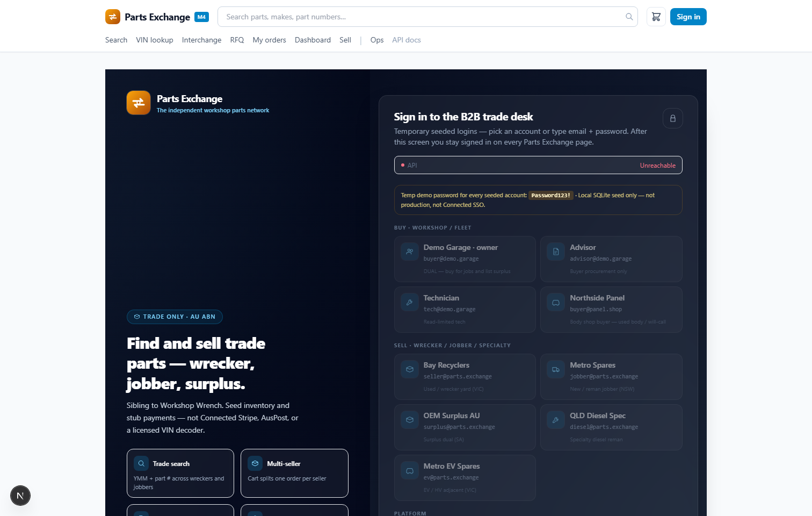Select the Metro Spares jobber card
This screenshot has width=812, height=516.
(611, 377)
